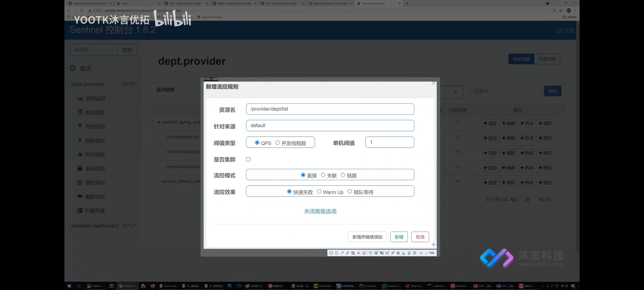The image size is (644, 290).
Task: Open a new browser tab
Action: pyautogui.click(x=407, y=3)
